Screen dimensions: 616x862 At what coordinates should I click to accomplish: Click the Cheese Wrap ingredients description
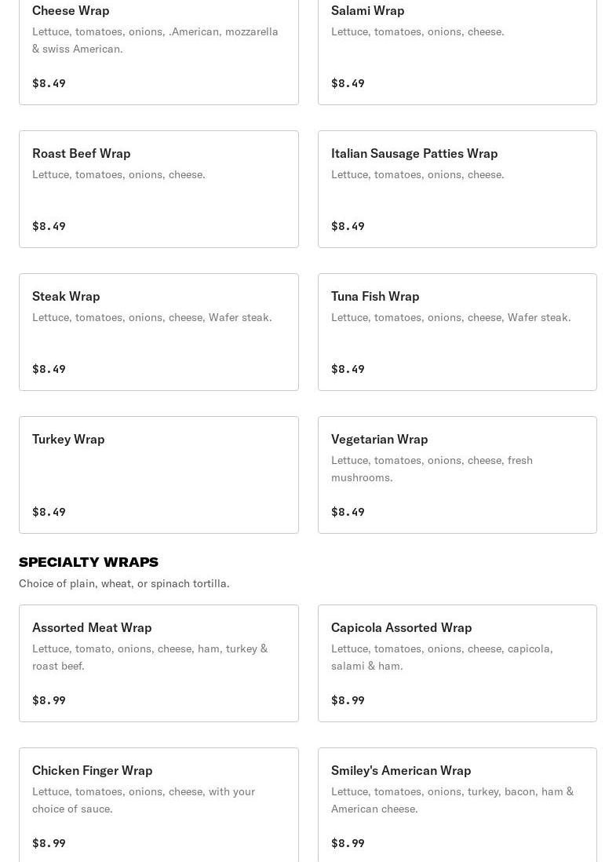coord(155,40)
